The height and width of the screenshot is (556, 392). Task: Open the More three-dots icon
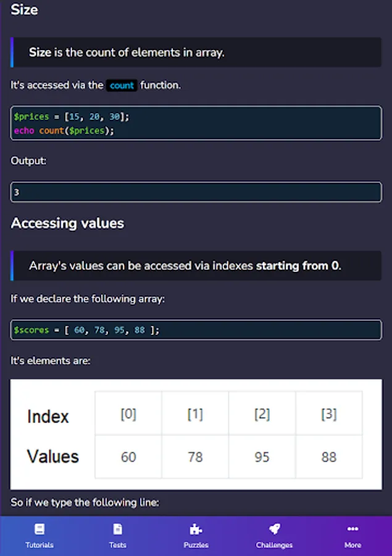[352, 529]
